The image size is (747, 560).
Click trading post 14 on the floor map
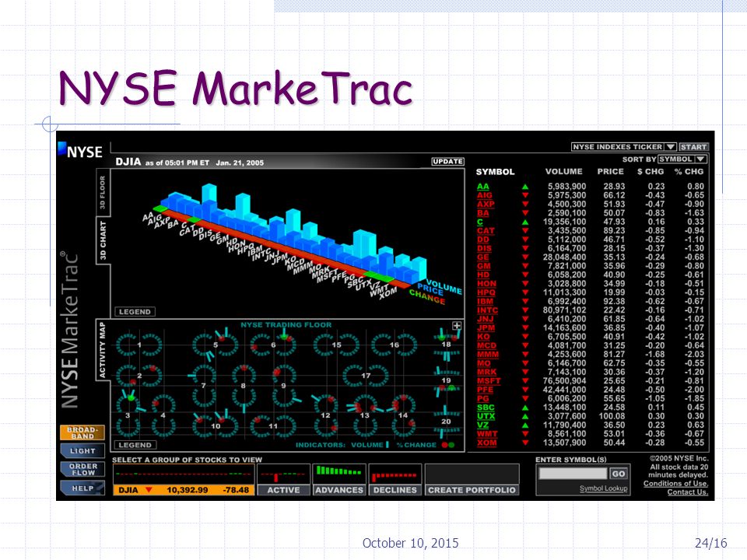pos(403,415)
